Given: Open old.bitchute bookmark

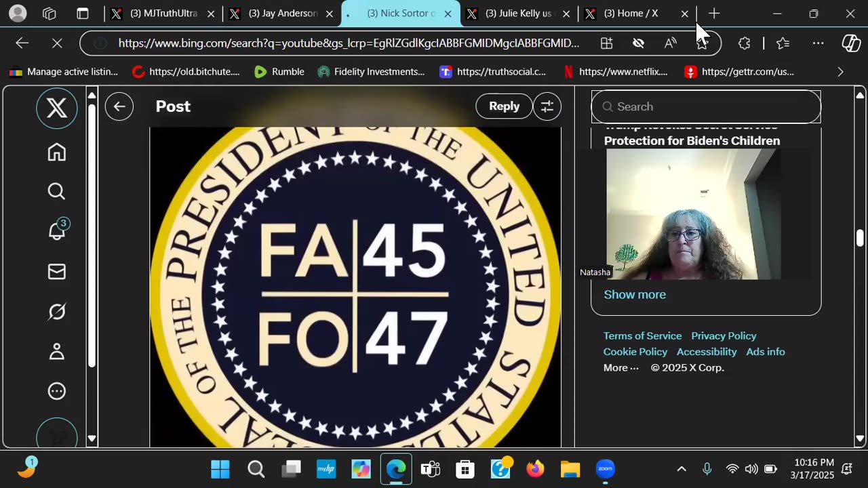Looking at the screenshot, I should (186, 72).
